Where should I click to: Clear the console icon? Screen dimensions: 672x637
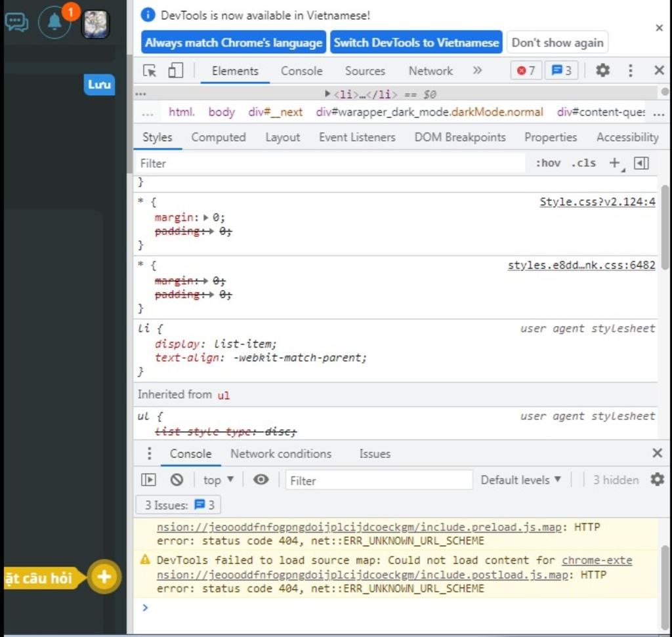177,480
